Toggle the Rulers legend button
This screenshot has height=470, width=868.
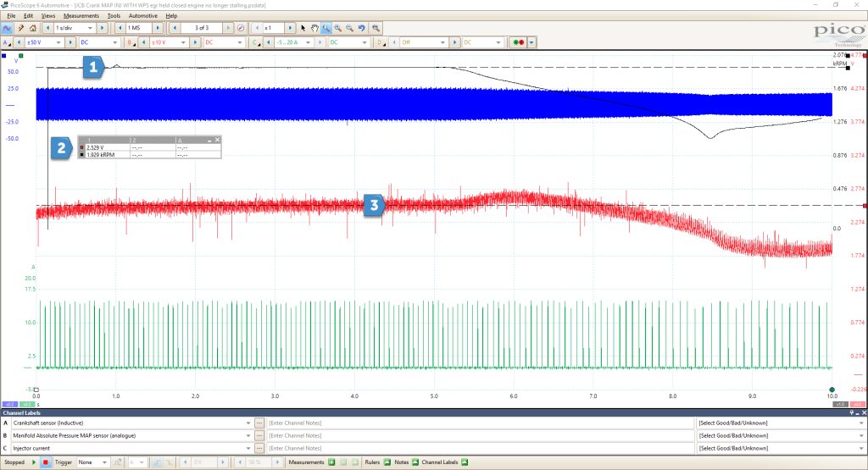pyautogui.click(x=387, y=462)
